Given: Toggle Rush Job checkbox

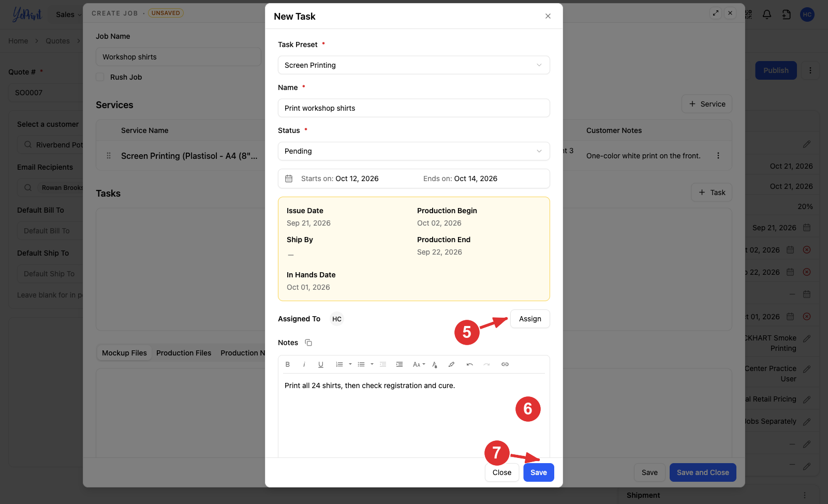Looking at the screenshot, I should (x=100, y=77).
